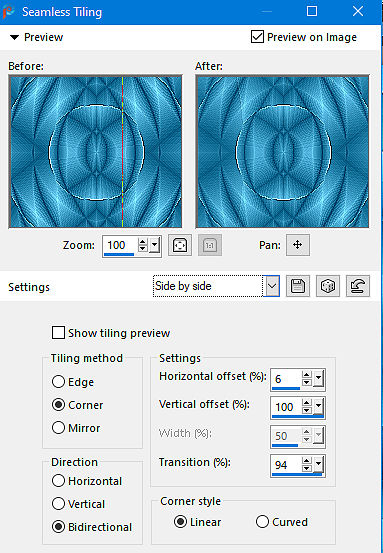Select Horizontal direction option
Viewport: 383px width, 553px height.
click(58, 481)
